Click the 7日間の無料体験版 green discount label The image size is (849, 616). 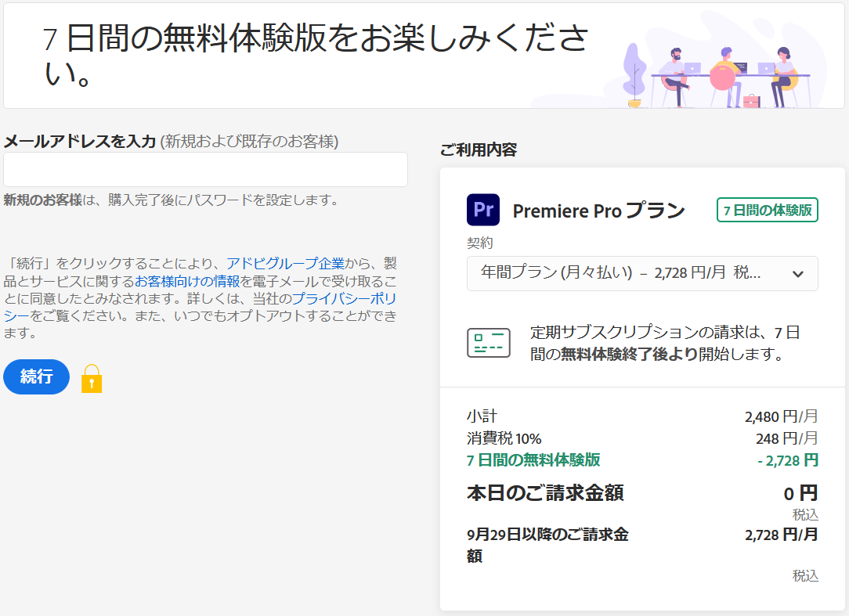(x=533, y=460)
